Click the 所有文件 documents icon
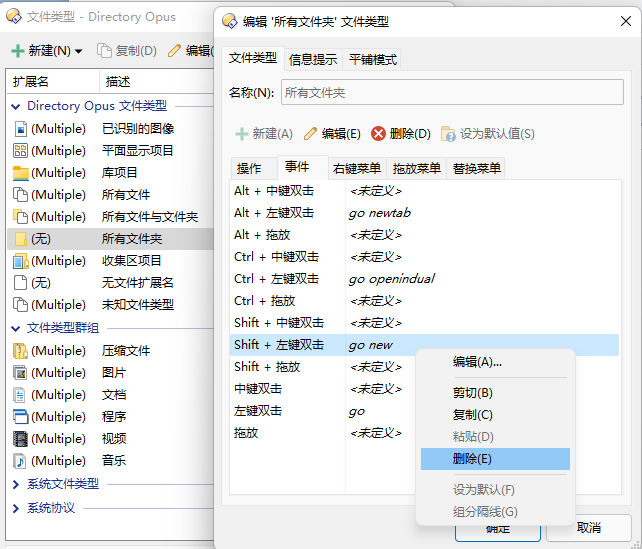Screen dimensions: 642x549 (20, 194)
